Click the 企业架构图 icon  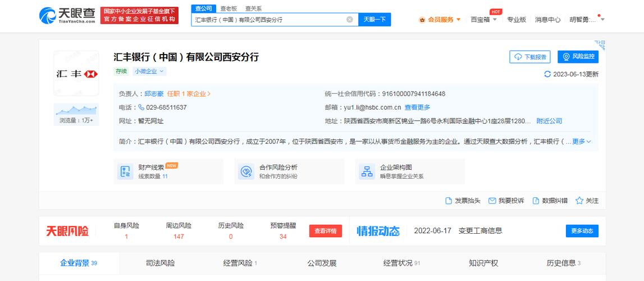tap(367, 171)
